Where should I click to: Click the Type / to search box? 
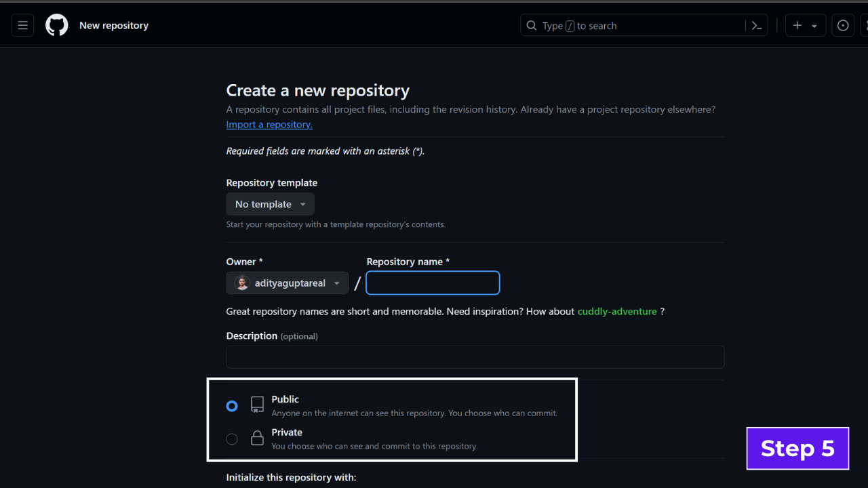tap(644, 26)
